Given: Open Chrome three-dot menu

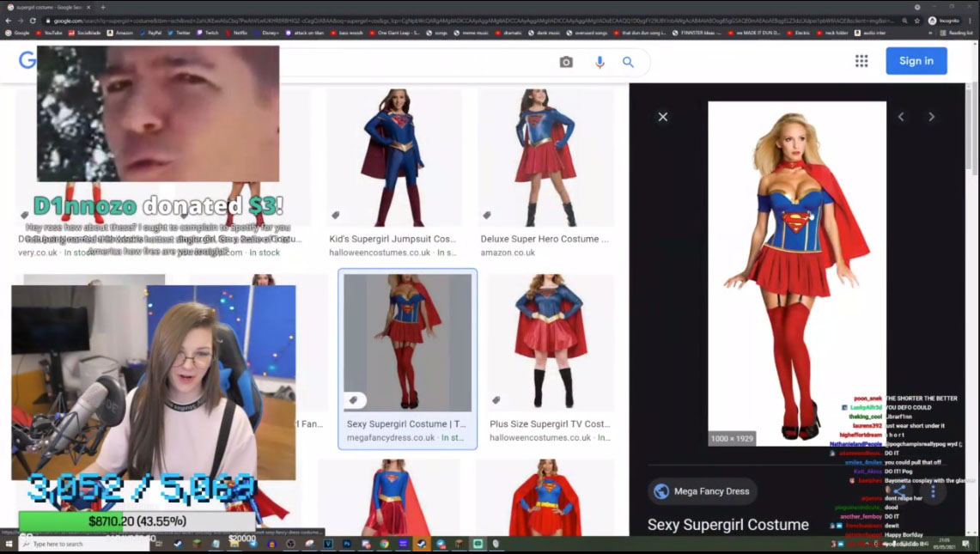Looking at the screenshot, I should point(970,21).
